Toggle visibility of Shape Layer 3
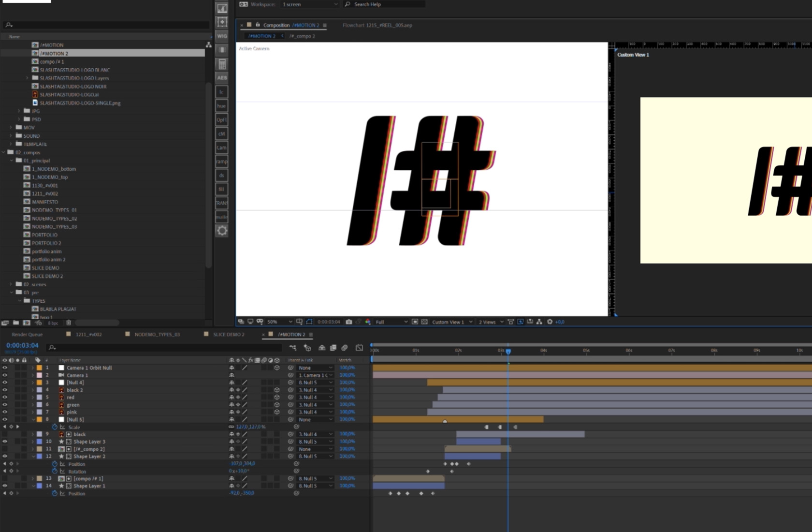 coord(5,442)
